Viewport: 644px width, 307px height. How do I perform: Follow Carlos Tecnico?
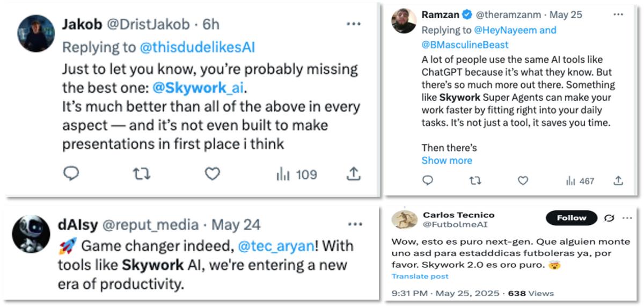[571, 218]
